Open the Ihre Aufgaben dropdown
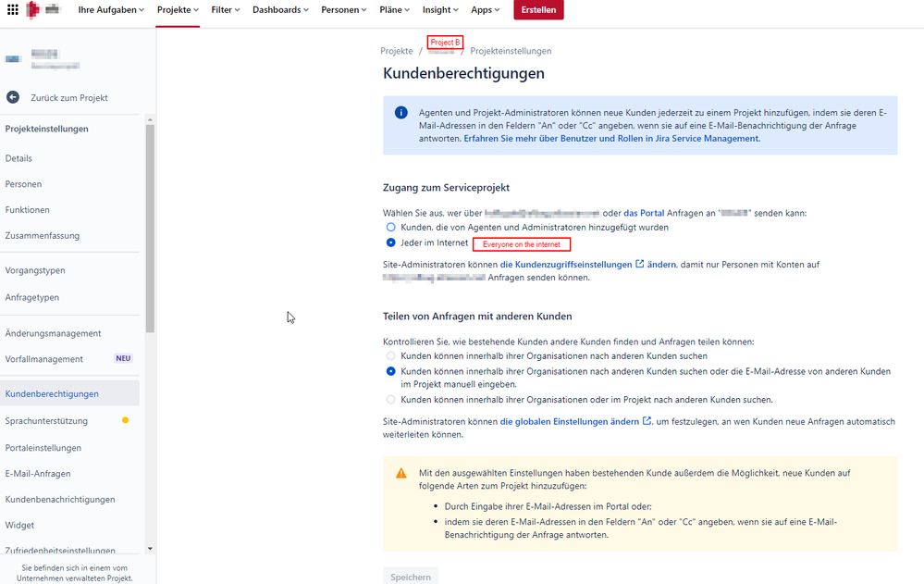924x584 pixels. 111,9
